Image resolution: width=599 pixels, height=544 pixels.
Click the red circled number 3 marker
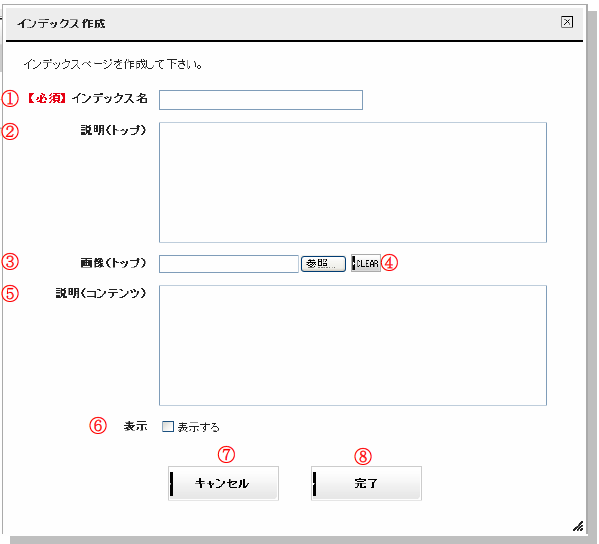(10, 262)
